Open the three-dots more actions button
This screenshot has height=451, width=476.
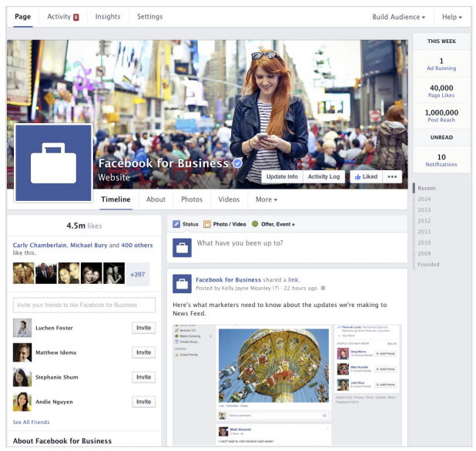tap(392, 176)
